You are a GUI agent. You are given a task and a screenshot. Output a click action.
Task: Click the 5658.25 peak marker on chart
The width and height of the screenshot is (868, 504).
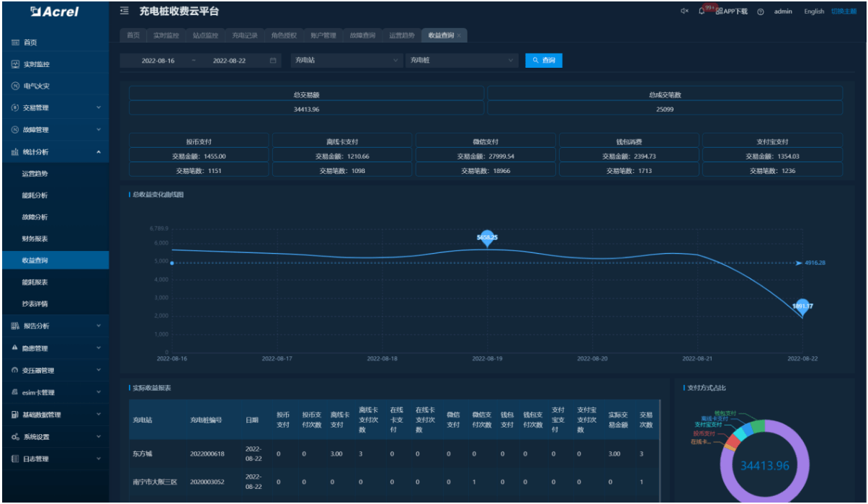(487, 238)
